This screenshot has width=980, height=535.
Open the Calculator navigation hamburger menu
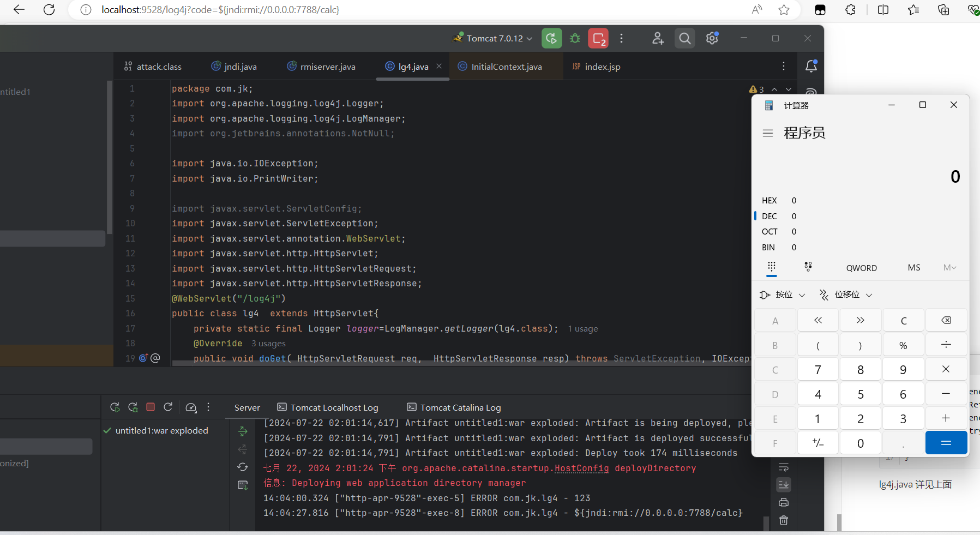point(768,133)
